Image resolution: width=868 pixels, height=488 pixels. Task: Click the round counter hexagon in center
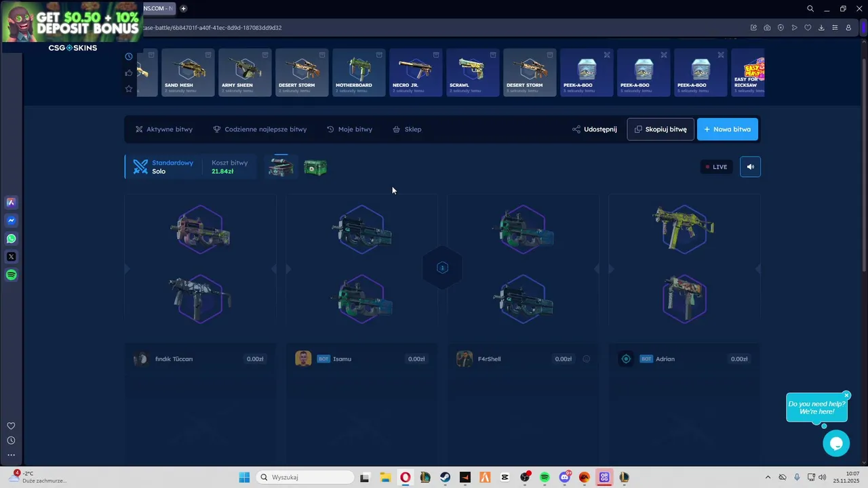442,268
